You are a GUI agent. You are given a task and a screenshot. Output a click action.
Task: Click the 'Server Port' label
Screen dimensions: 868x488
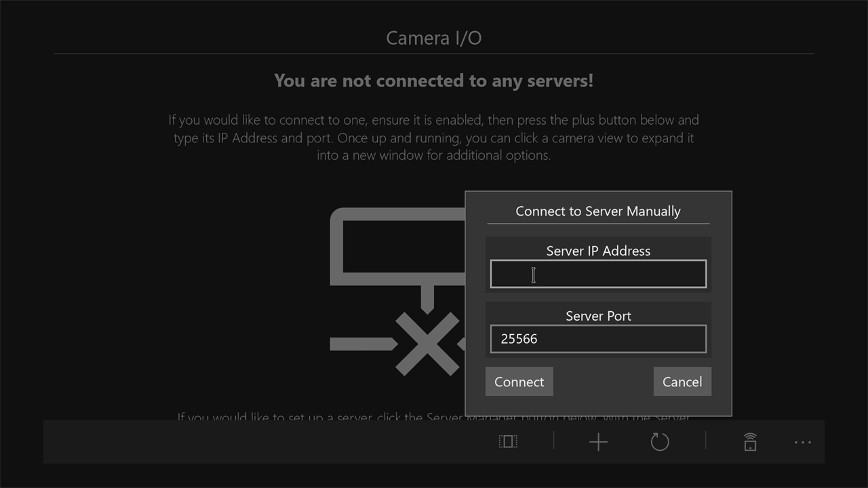(598, 316)
